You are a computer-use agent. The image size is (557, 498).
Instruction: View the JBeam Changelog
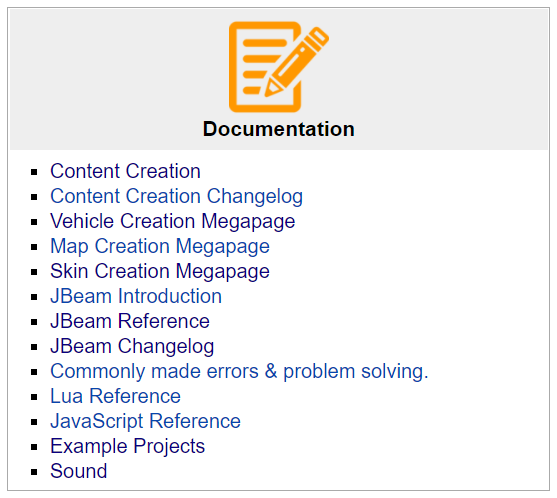132,346
